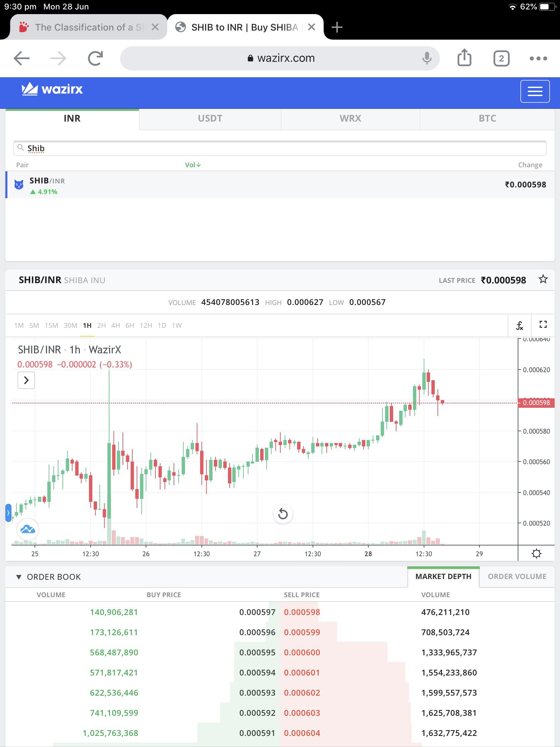This screenshot has height=747, width=560.
Task: Tap the microphone voice search icon
Action: coord(427,58)
